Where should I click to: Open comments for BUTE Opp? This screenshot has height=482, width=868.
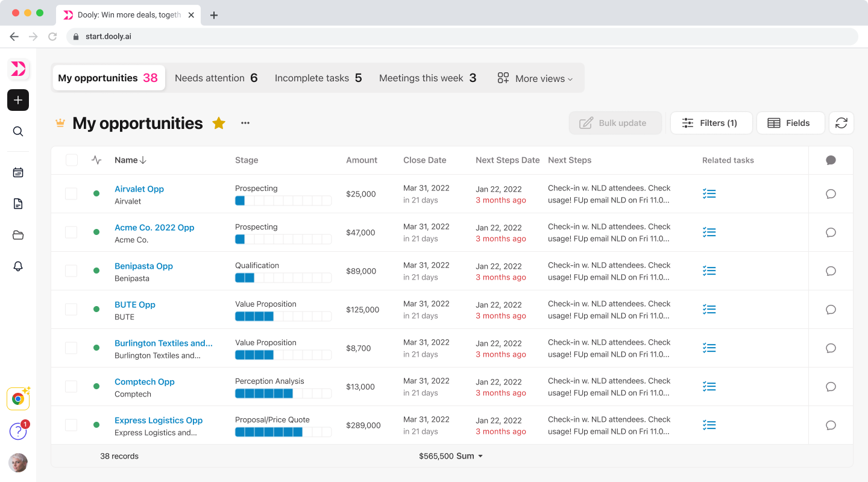click(831, 310)
